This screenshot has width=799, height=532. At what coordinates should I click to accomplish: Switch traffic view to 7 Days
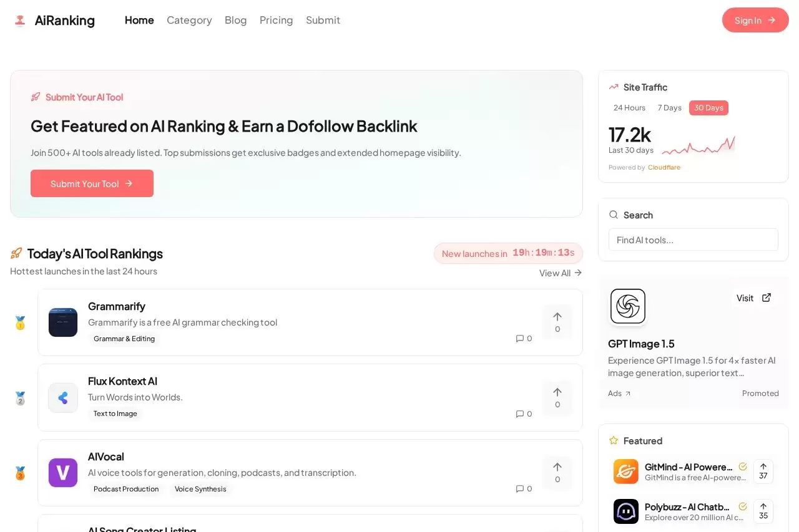point(669,107)
